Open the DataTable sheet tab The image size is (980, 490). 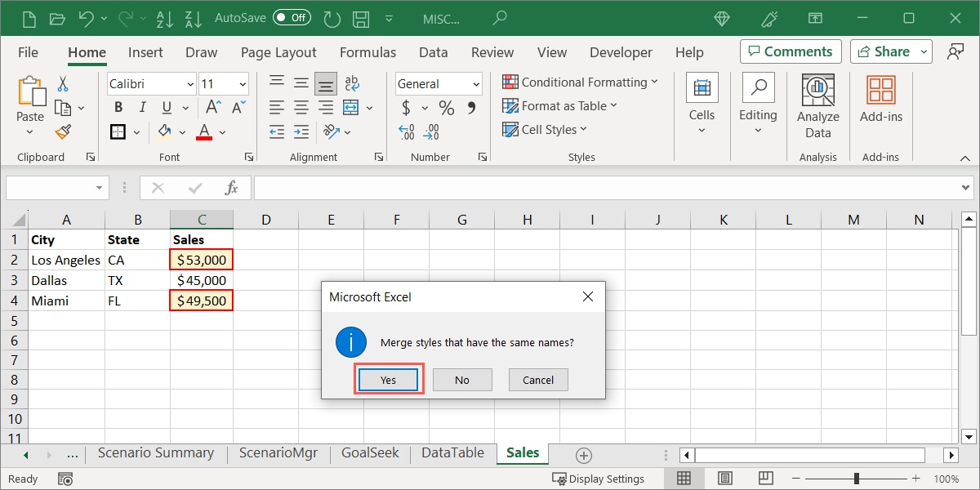click(452, 452)
